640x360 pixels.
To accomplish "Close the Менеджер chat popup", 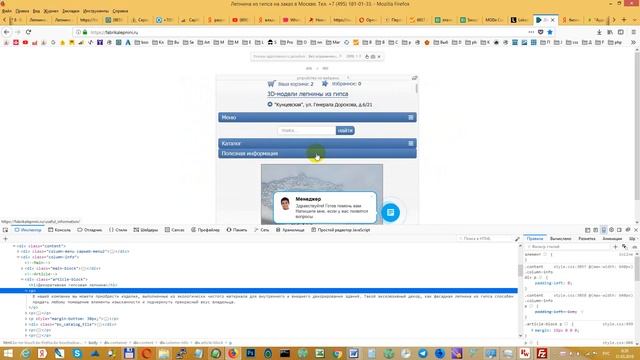I will 371,196.
